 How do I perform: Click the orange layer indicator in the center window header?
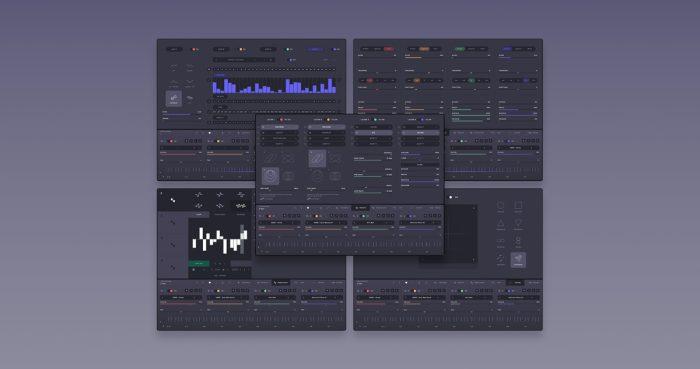329,120
